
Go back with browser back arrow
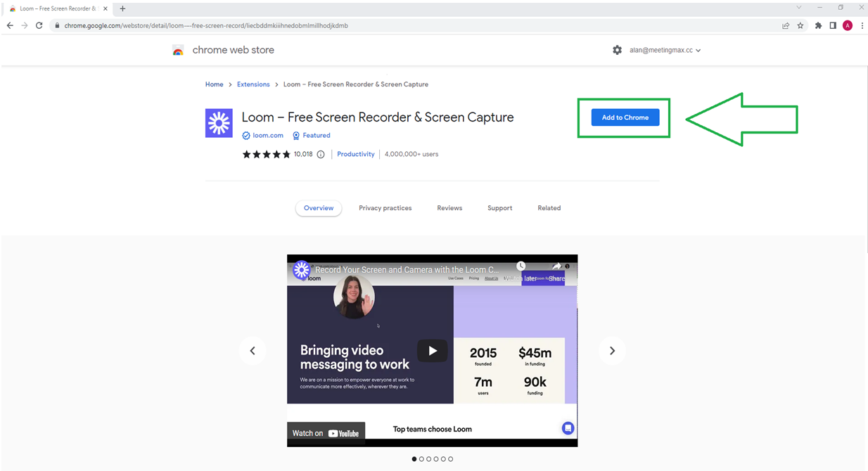(10, 25)
